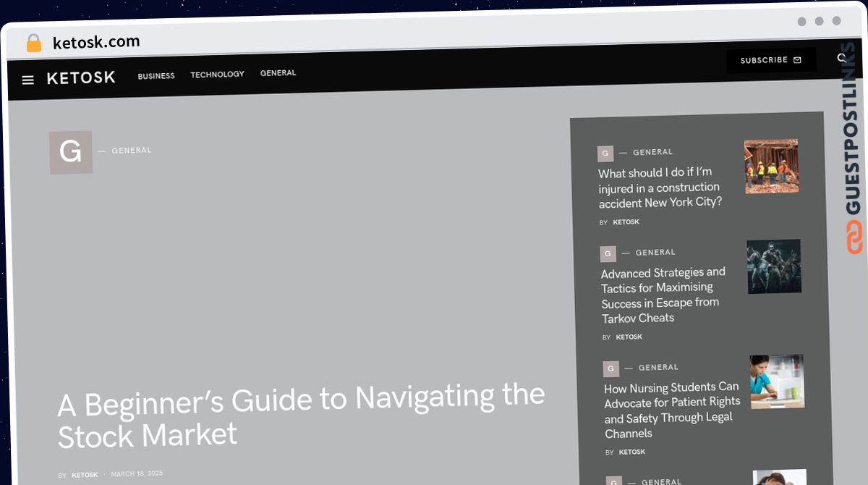Open Escape from Tarkov Cheats article
The height and width of the screenshot is (485, 868).
click(x=664, y=295)
